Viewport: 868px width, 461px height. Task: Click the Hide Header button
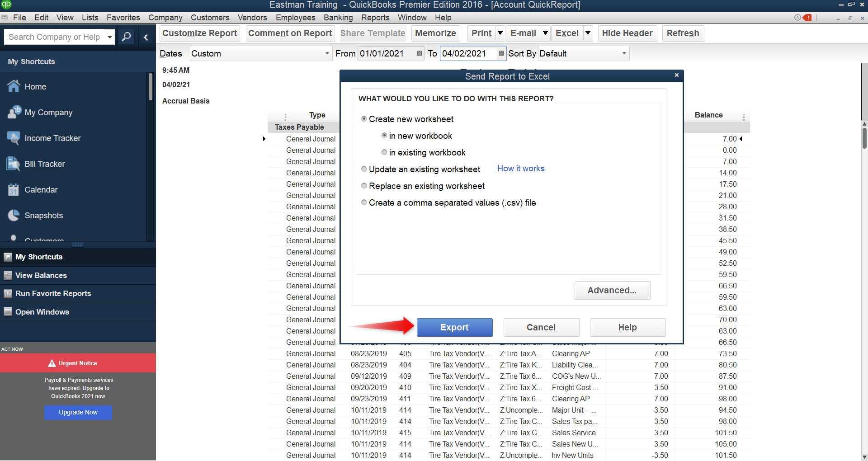tap(627, 33)
